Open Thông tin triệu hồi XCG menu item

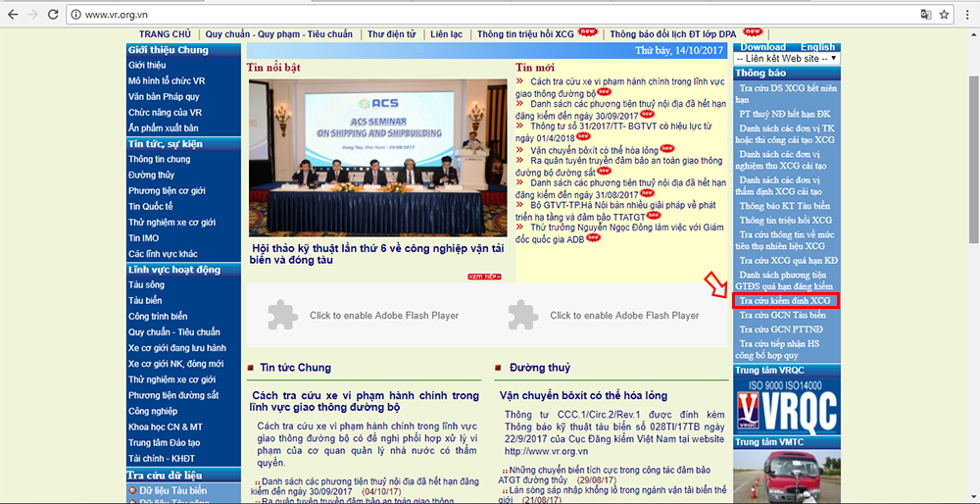525,34
